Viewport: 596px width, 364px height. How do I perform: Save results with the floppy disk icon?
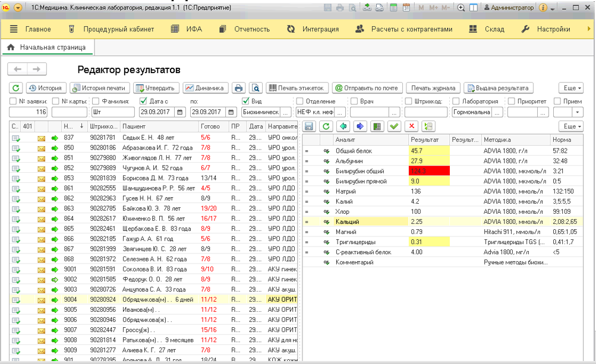tap(309, 126)
